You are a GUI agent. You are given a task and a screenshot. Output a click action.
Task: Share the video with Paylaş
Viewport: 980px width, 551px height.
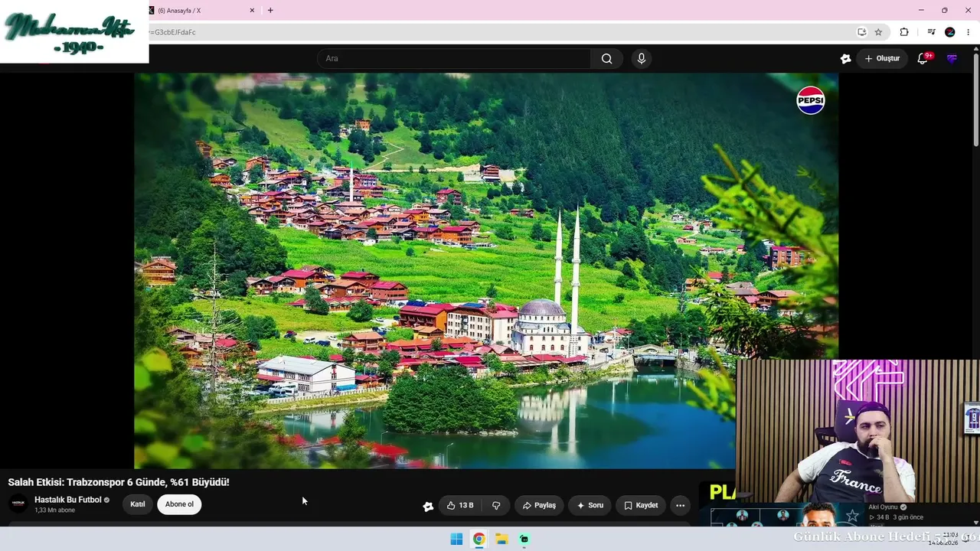tap(539, 505)
